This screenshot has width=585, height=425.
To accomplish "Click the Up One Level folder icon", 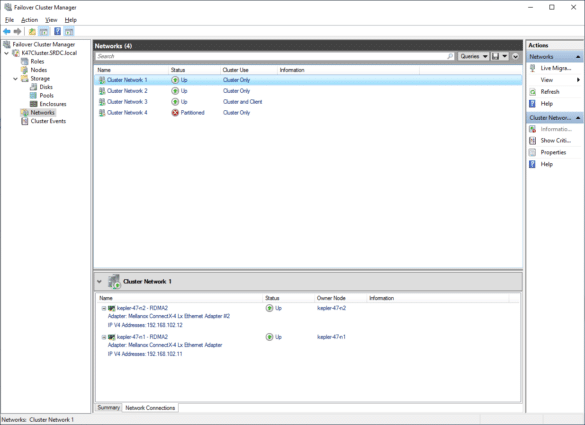I will 32,32.
